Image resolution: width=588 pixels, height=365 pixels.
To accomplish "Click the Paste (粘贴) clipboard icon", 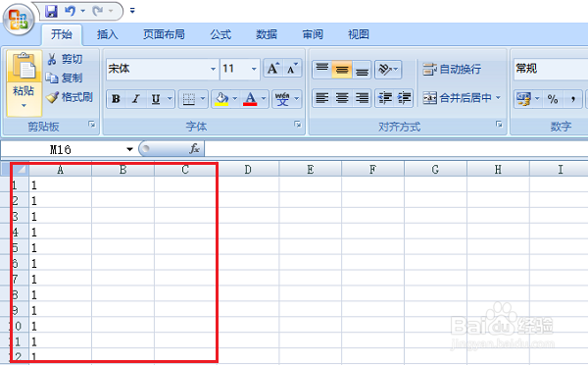I will point(24,67).
